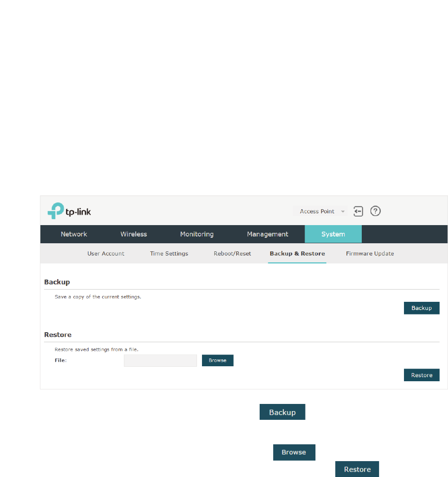Viewport: 448px width, 477px height.
Task: Switch to the Network tab
Action: [74, 234]
